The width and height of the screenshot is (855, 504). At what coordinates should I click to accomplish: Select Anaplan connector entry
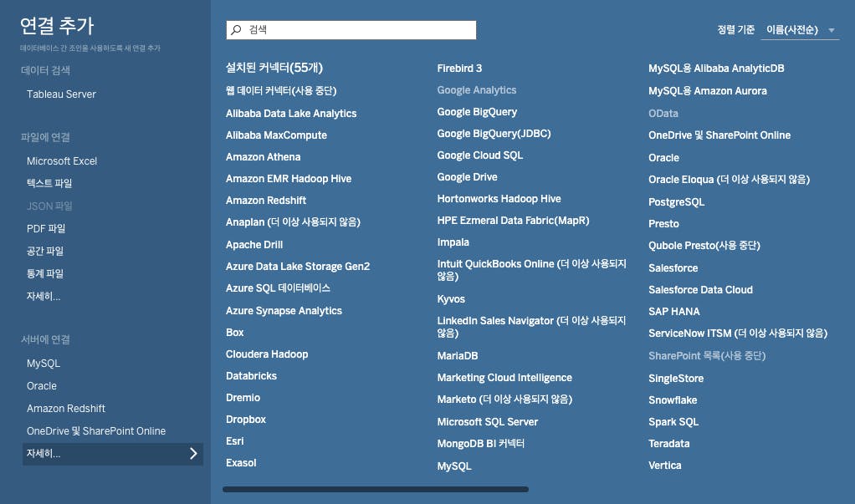[293, 222]
